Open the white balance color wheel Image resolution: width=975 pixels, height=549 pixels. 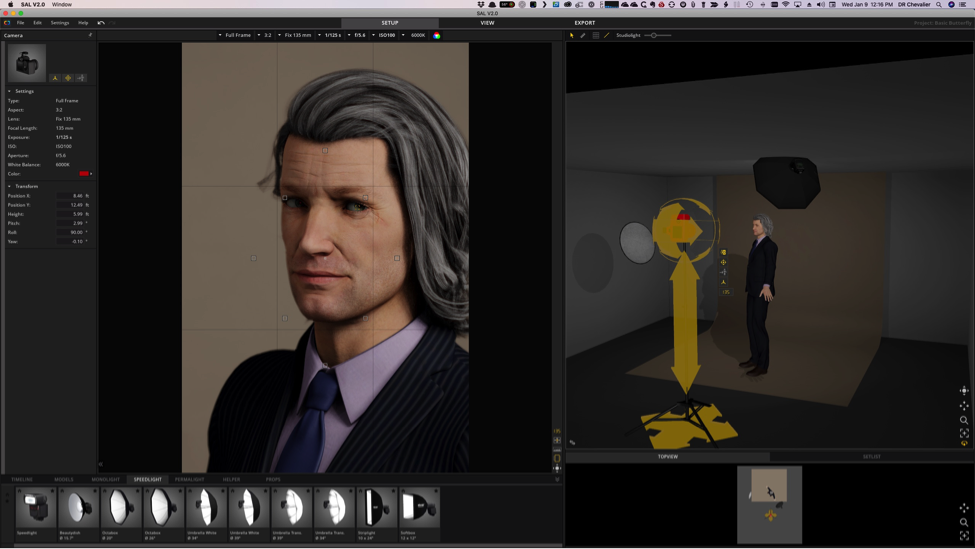(437, 35)
